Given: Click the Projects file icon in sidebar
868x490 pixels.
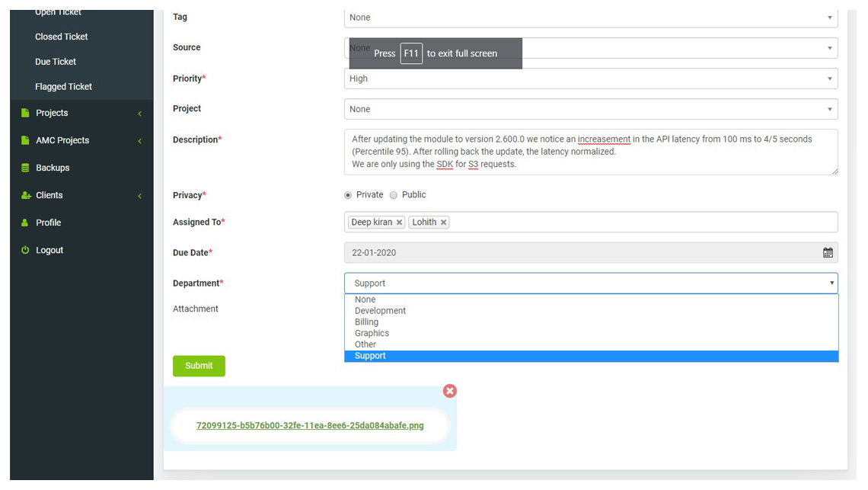Looking at the screenshot, I should coord(25,113).
